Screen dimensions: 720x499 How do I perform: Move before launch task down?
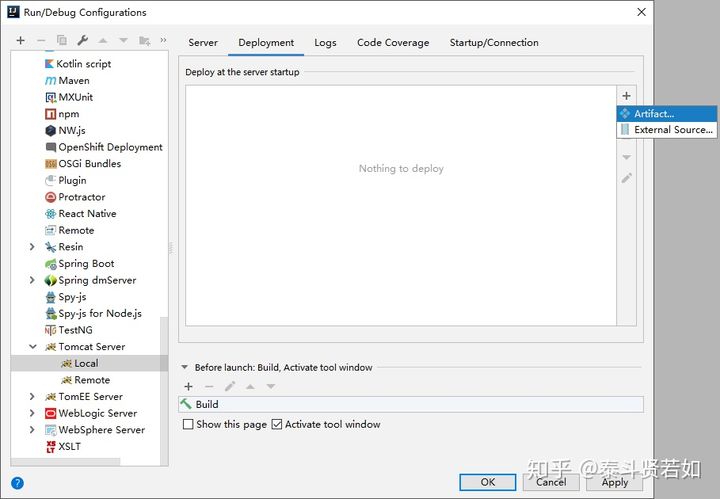271,387
